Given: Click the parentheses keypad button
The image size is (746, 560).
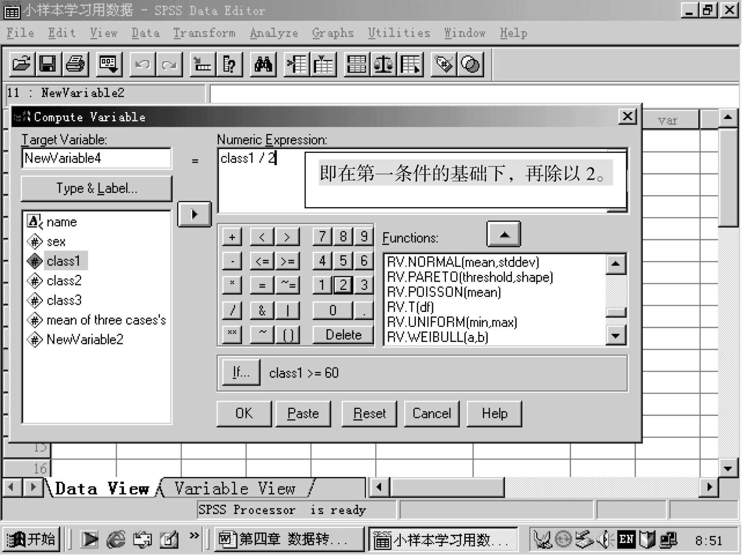Looking at the screenshot, I should (x=288, y=335).
